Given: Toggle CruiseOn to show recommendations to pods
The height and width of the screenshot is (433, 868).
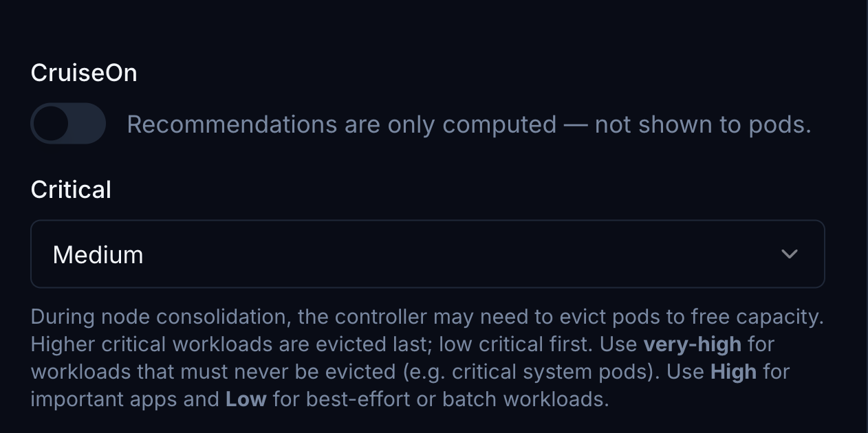Looking at the screenshot, I should [x=68, y=123].
